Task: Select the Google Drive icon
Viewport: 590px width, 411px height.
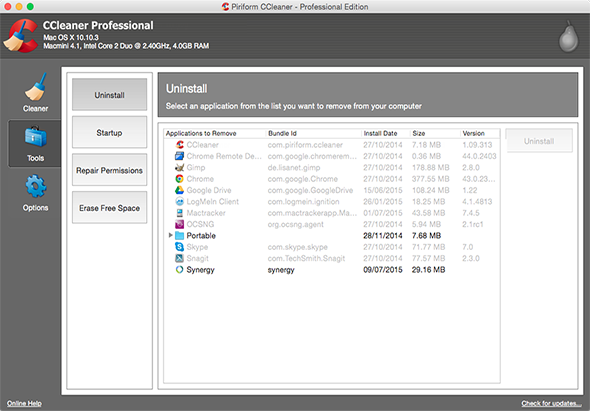Action: click(x=180, y=190)
